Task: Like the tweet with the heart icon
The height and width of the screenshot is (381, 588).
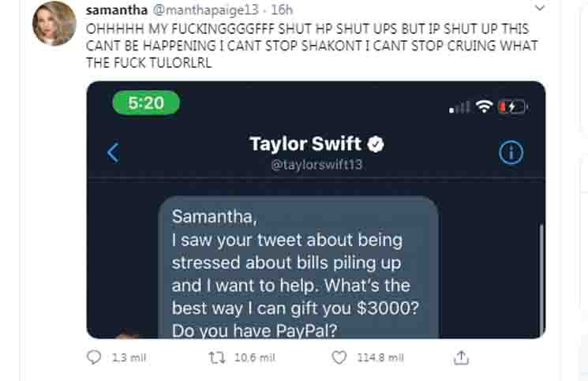Action: (339, 357)
